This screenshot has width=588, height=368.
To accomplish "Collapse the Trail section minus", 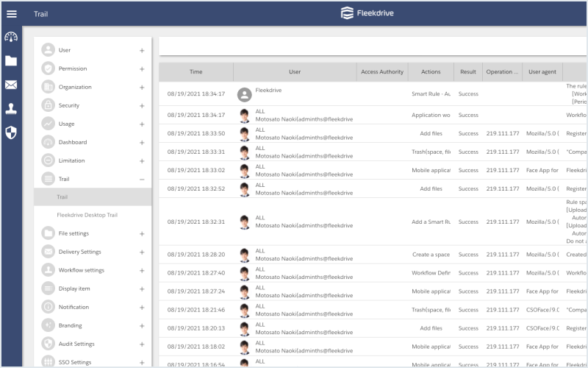I will click(x=142, y=180).
